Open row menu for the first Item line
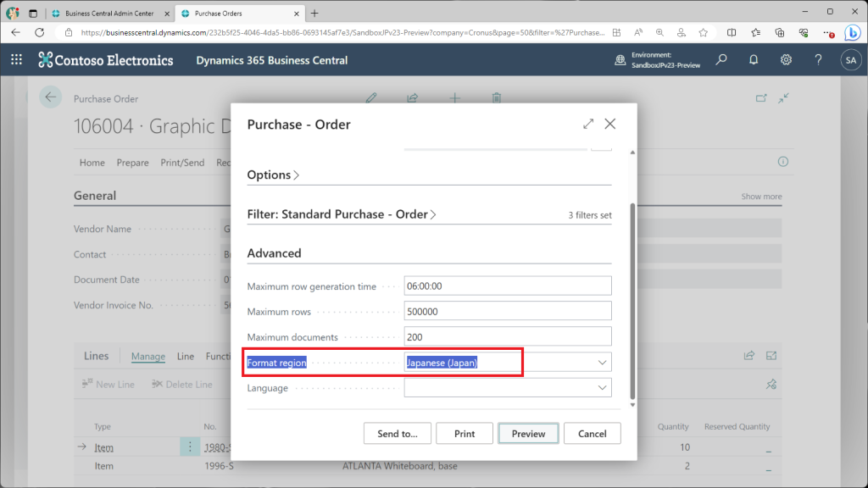 point(190,446)
